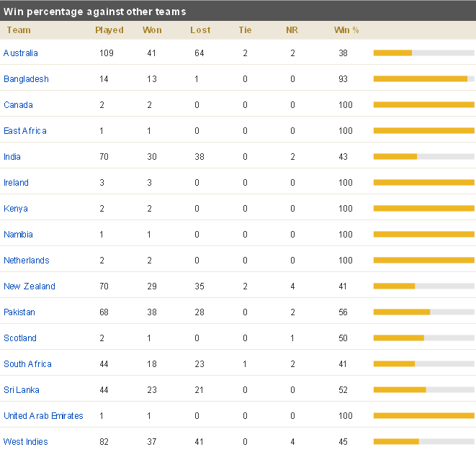Image resolution: width=476 pixels, height=452 pixels.
Task: Select the Netherlands team link
Action: 27,261
